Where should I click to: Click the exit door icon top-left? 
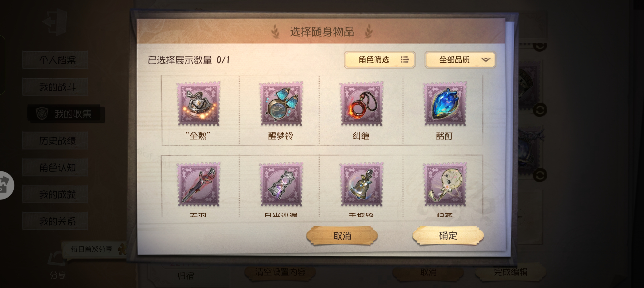(55, 22)
